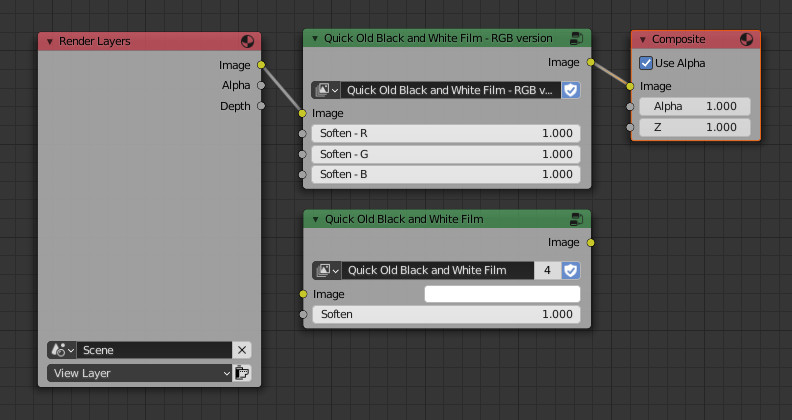Click Depth output socket on Render Layers
The height and width of the screenshot is (420, 792).
pos(261,106)
